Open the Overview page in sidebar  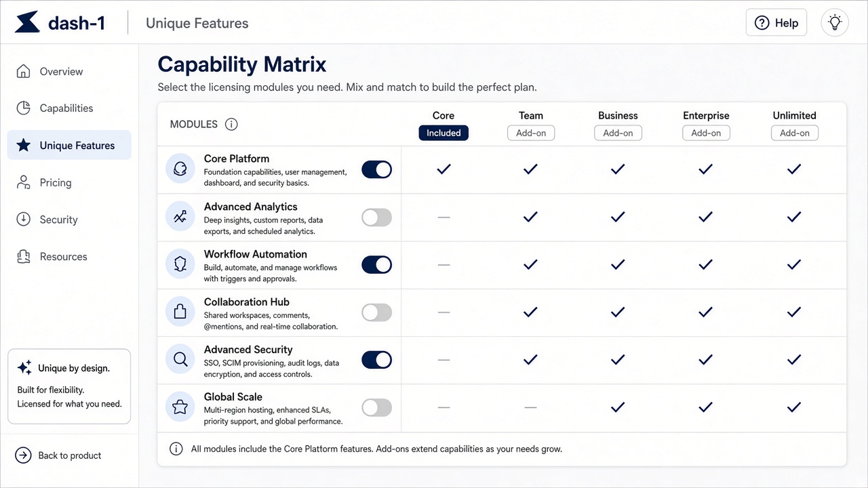pyautogui.click(x=69, y=71)
